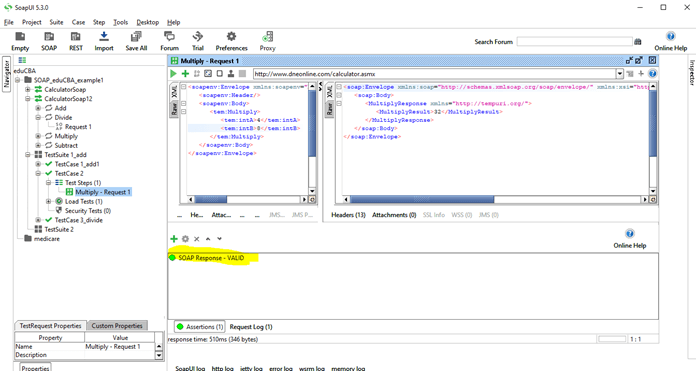Open response Attachments (0) tab
The height and width of the screenshot is (371, 696).
click(x=394, y=215)
